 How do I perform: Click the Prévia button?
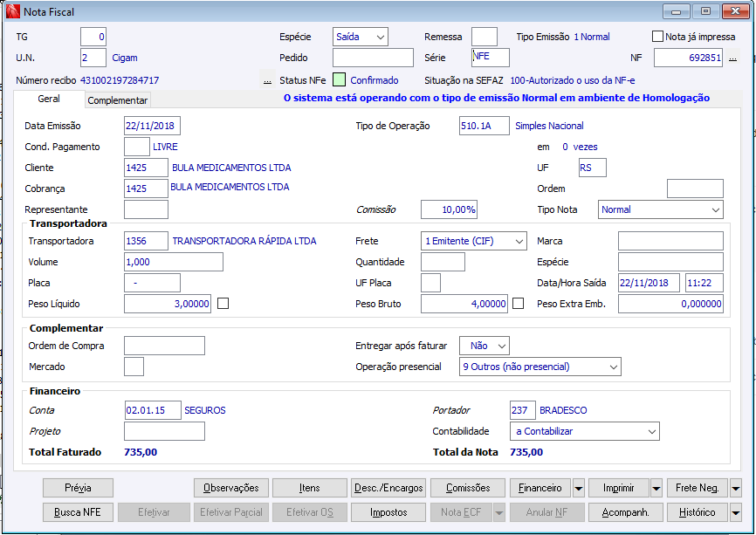(78, 488)
